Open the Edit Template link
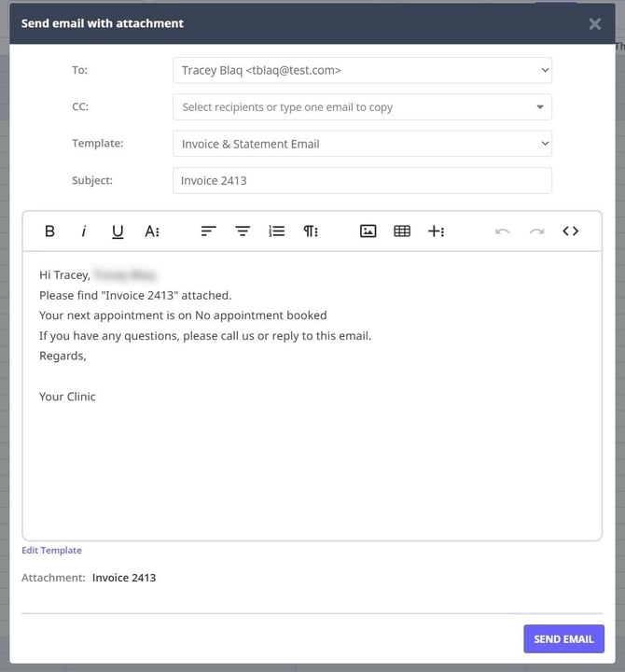625x672 pixels. coord(52,551)
